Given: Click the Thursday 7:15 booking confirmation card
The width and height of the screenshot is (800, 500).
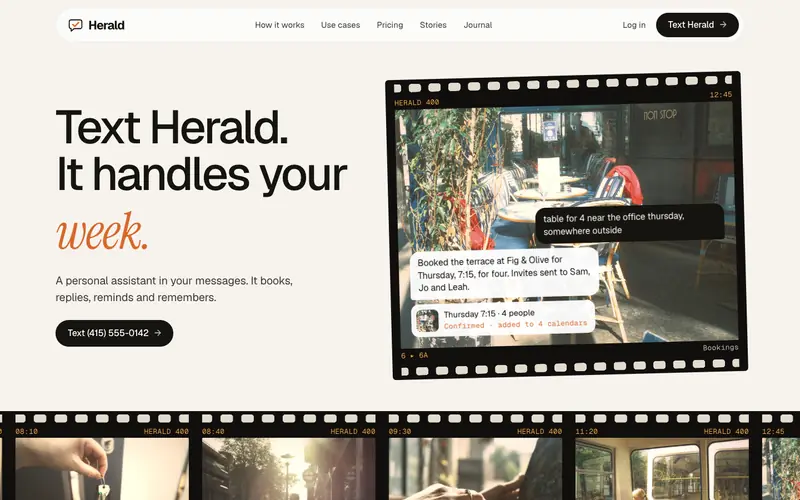Looking at the screenshot, I should pyautogui.click(x=503, y=319).
